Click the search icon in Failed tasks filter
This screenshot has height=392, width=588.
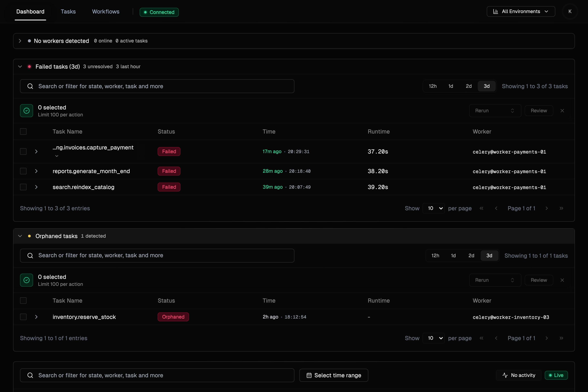[30, 86]
